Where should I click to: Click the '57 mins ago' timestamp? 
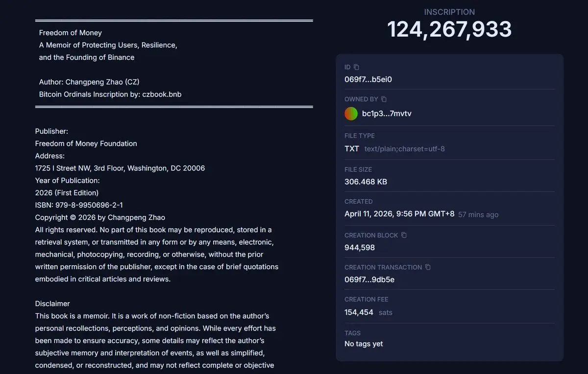478,214
